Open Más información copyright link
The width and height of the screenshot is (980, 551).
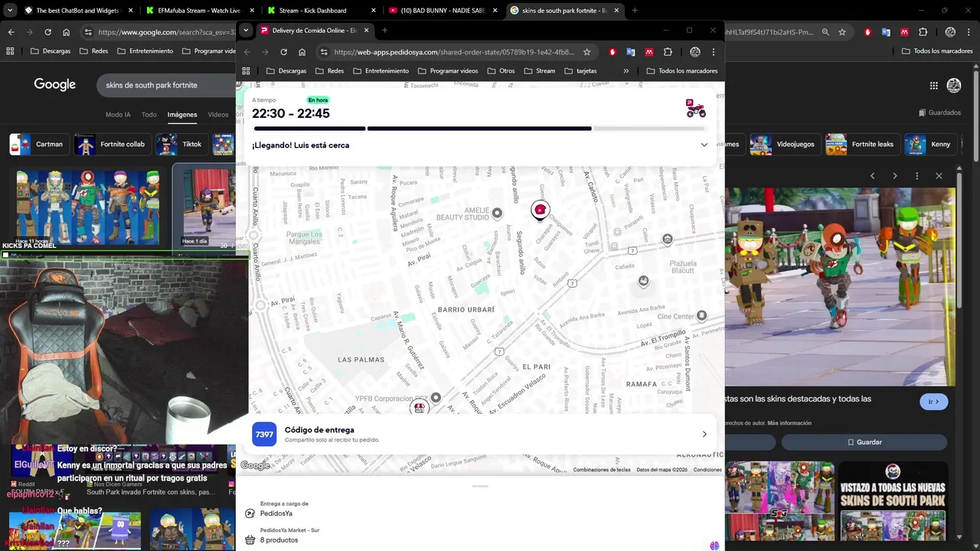(x=789, y=423)
